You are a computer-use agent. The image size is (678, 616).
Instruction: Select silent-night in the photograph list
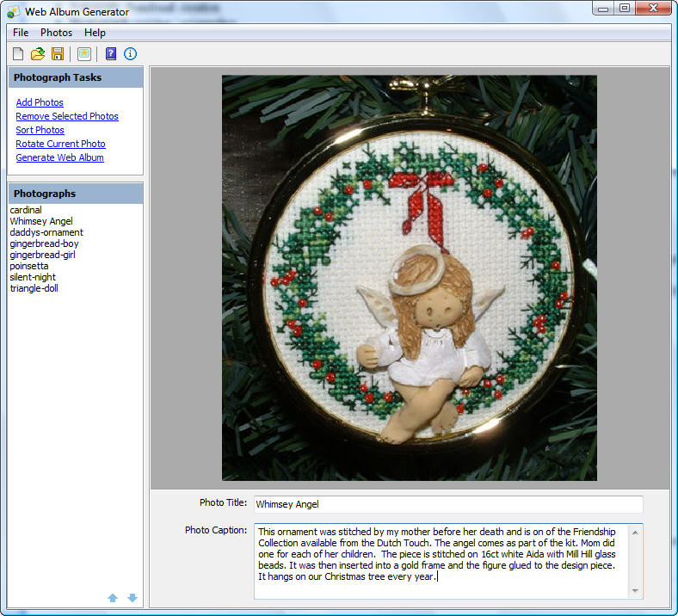(33, 278)
